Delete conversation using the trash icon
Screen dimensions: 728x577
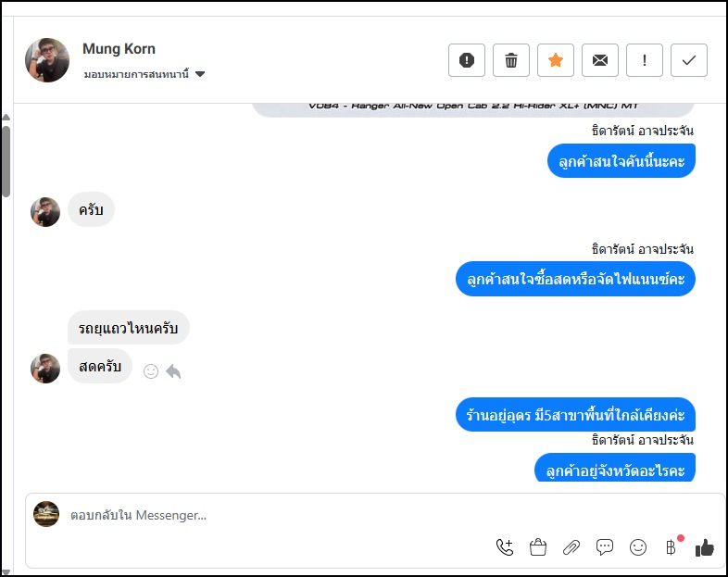[x=511, y=60]
